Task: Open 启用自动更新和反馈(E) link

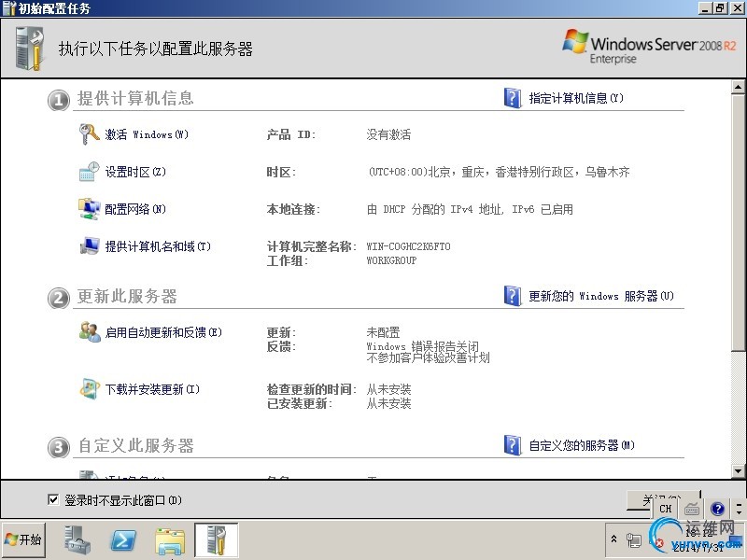Action: tap(163, 332)
